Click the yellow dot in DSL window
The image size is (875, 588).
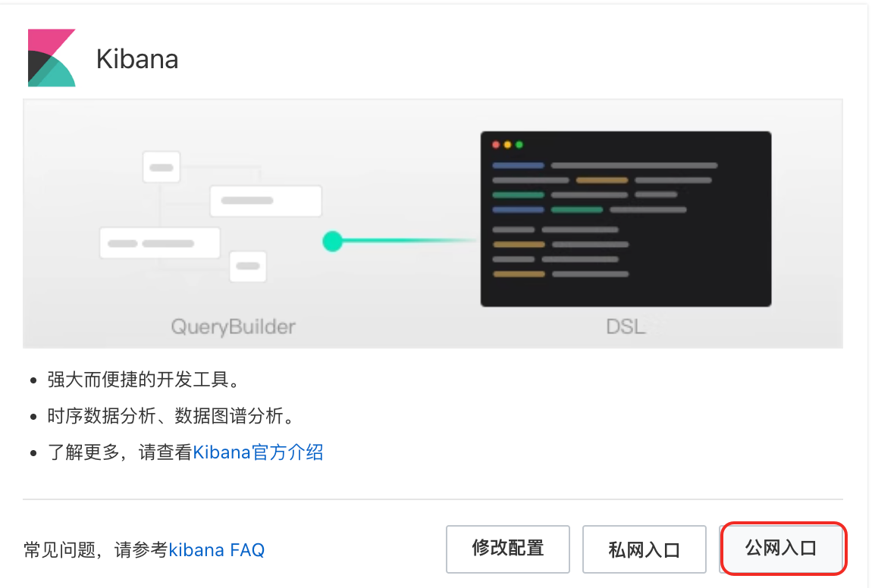click(x=507, y=145)
